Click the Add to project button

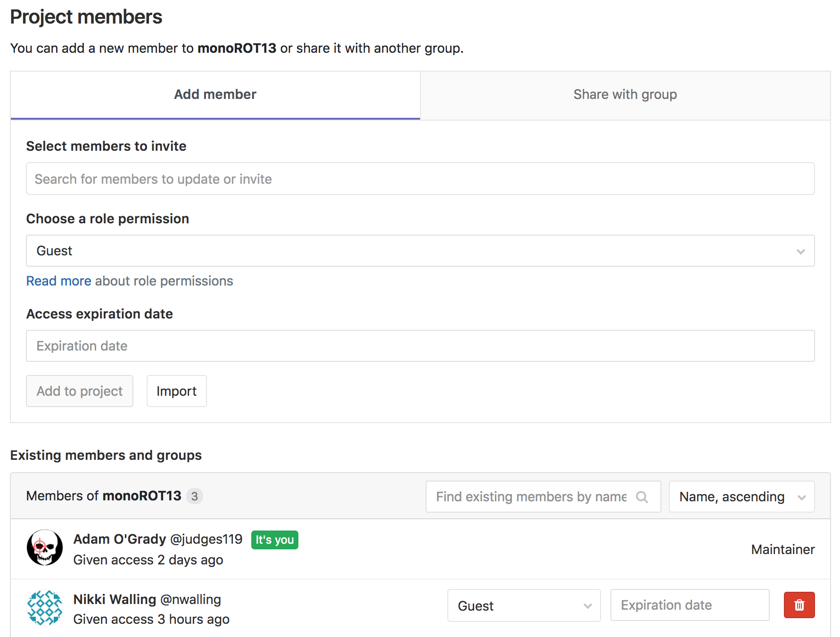pos(80,391)
